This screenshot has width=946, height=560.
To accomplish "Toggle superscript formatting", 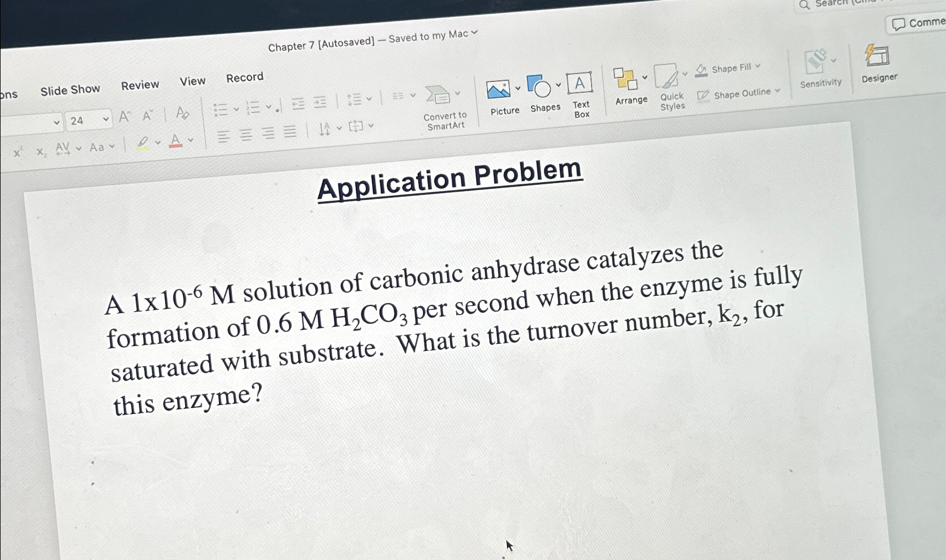I will pos(18,153).
